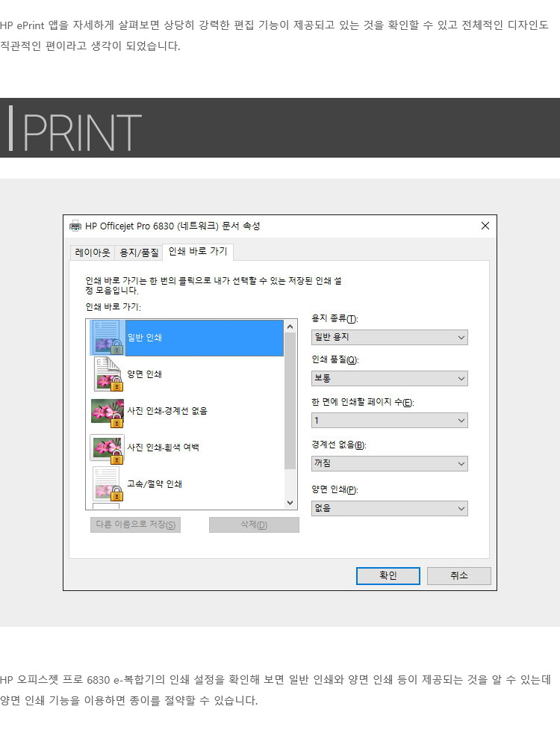The width and height of the screenshot is (560, 730).
Task: Open the 양면 인쇄 dropdown set to 없음
Action: [x=389, y=508]
